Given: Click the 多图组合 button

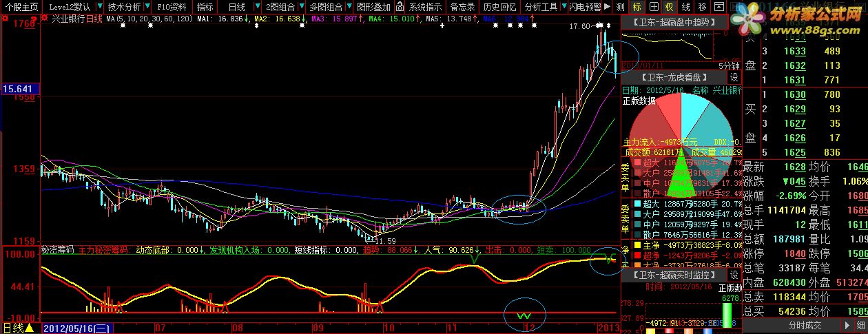Looking at the screenshot, I should point(326,7).
